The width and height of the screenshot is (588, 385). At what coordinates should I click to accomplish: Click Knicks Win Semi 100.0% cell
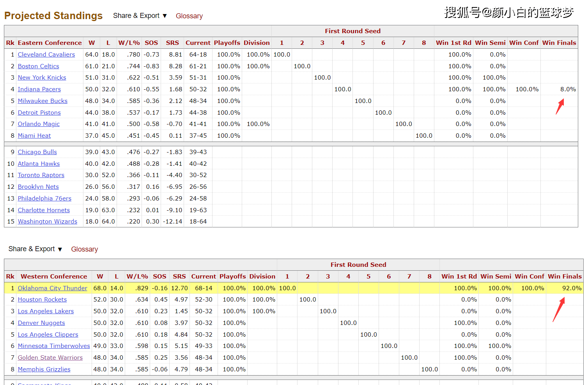(x=490, y=78)
